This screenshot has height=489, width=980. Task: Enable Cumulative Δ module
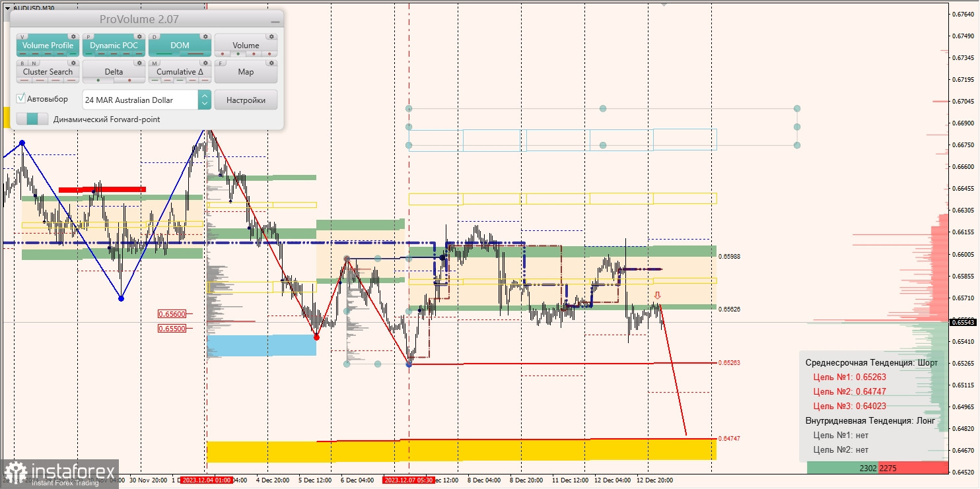point(180,72)
